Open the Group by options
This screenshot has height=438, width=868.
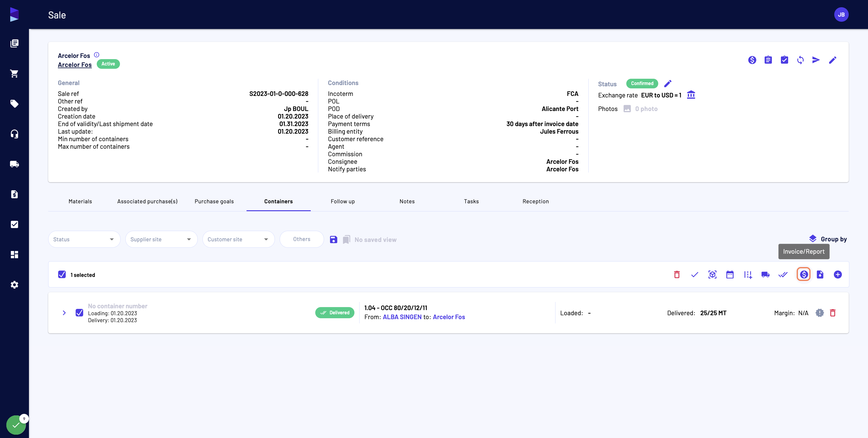(x=828, y=239)
